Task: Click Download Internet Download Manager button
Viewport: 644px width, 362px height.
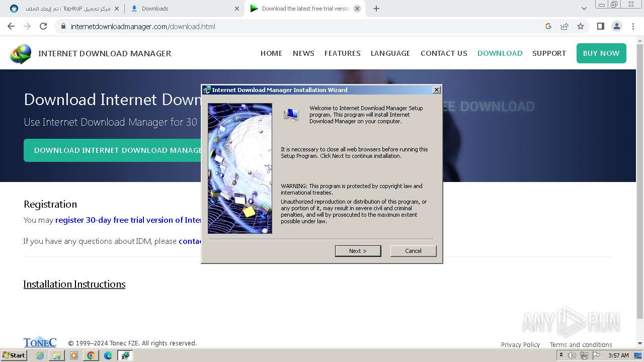Action: tap(113, 150)
